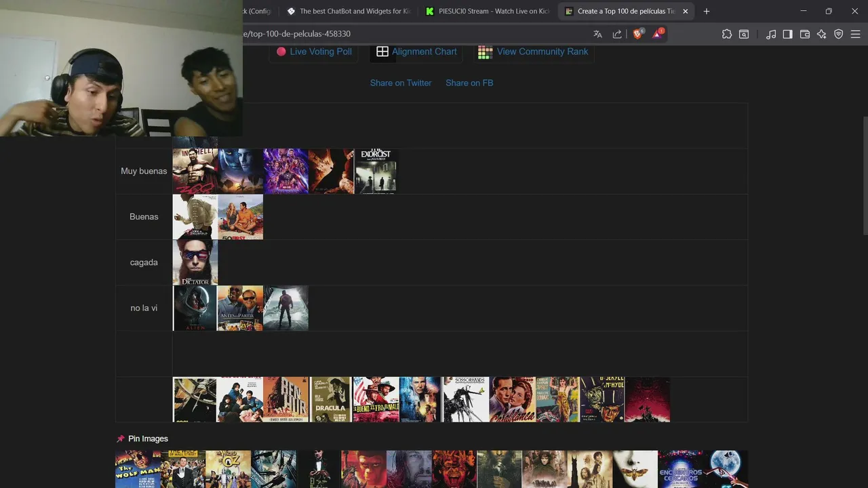Select the Jekyll and Hyde poster
The width and height of the screenshot is (868, 488).
tap(602, 400)
